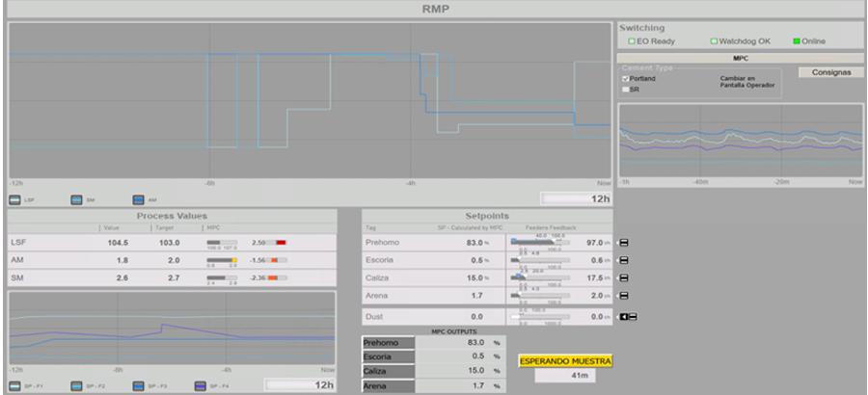The height and width of the screenshot is (395, 868).
Task: Click the Consignas button
Action: coord(831,72)
